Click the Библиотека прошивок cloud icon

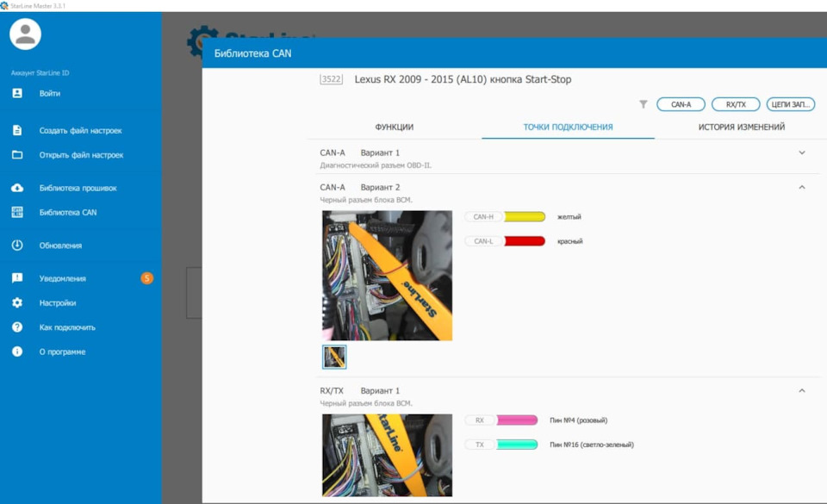click(17, 188)
